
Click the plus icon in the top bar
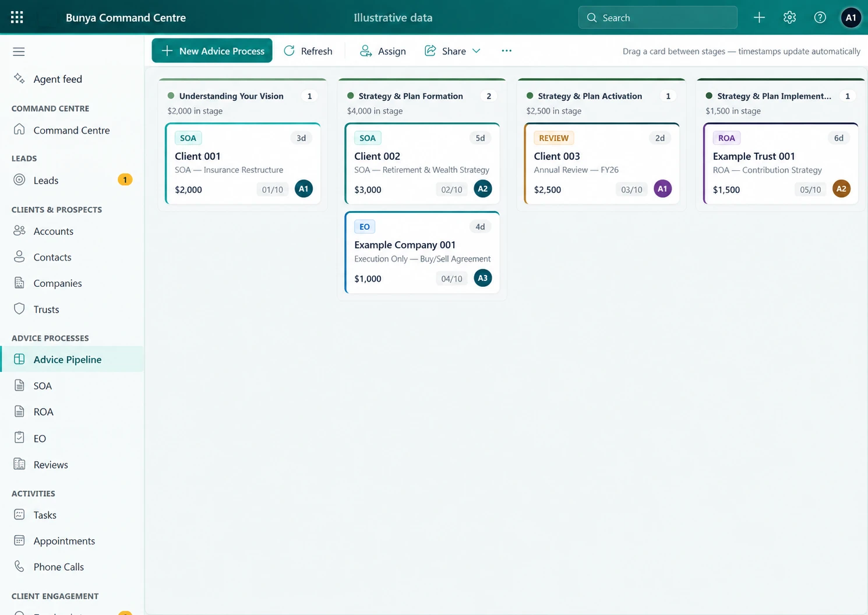pyautogui.click(x=759, y=17)
